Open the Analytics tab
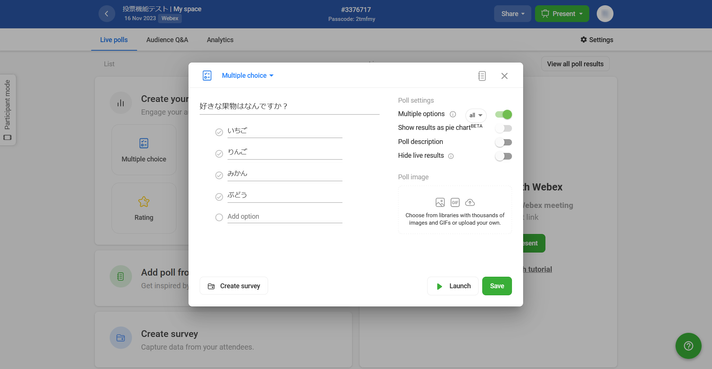This screenshot has height=369, width=712. pos(220,40)
